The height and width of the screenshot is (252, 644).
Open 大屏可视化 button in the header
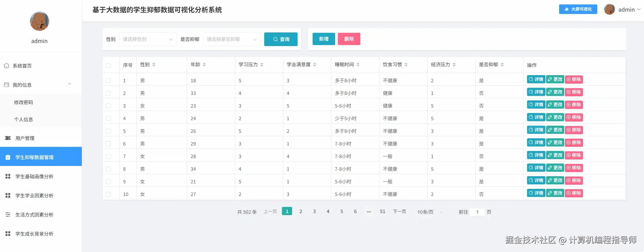point(578,9)
